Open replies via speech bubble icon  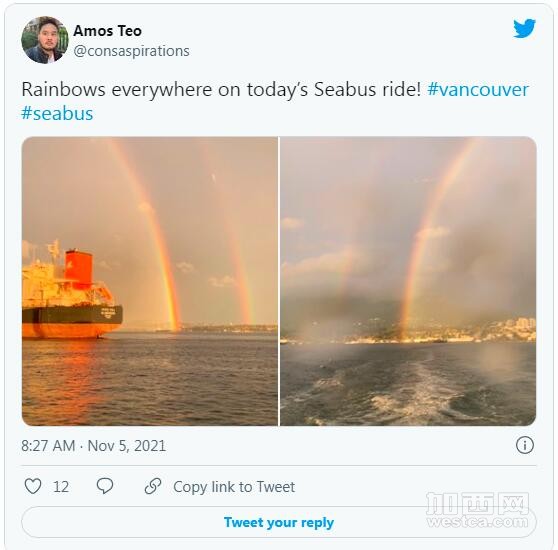(x=105, y=486)
